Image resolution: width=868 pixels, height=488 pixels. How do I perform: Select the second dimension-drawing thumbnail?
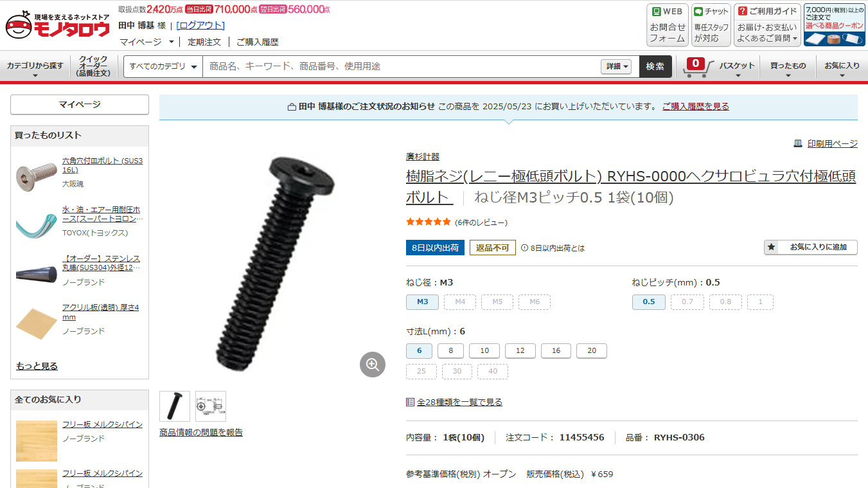[x=211, y=406]
